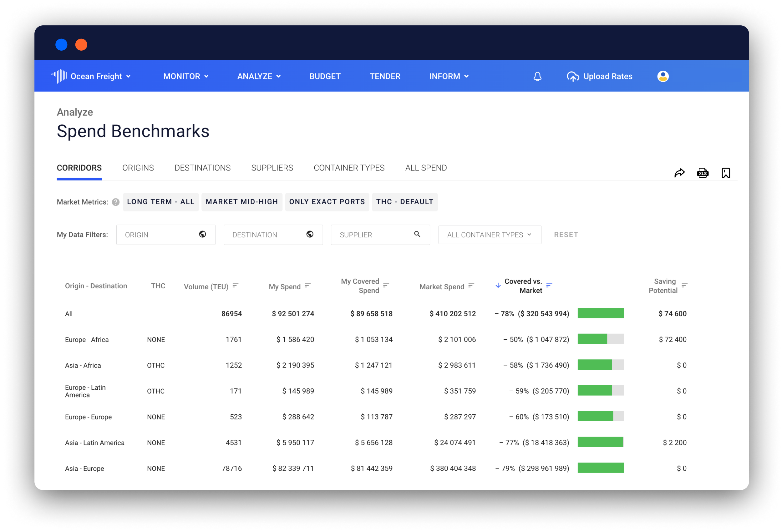Screen dimensions: 782x532
Task: Switch to CONTAINER TYPES tab
Action: click(x=349, y=168)
